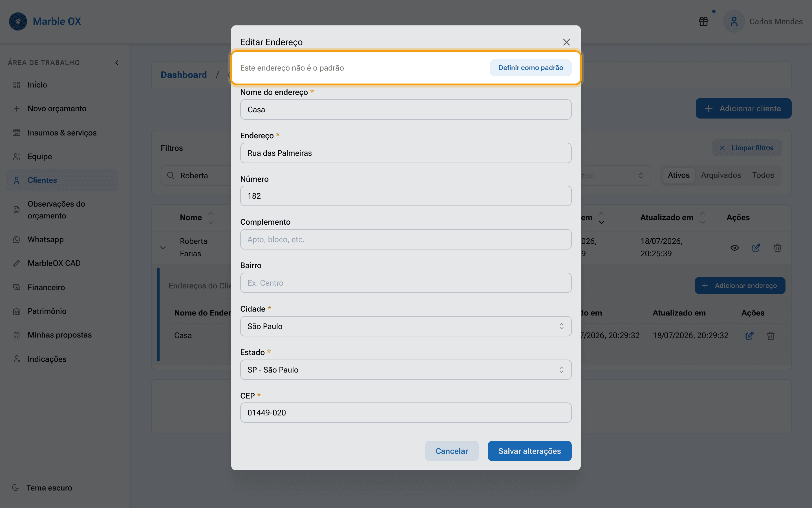Click the Marble OX brand name
This screenshot has height=508, width=812.
click(x=57, y=21)
